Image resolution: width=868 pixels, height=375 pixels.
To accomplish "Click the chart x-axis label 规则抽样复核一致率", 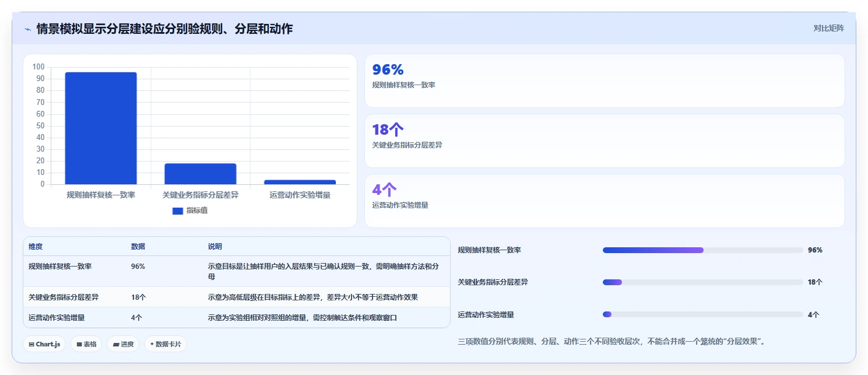I will pyautogui.click(x=101, y=195).
